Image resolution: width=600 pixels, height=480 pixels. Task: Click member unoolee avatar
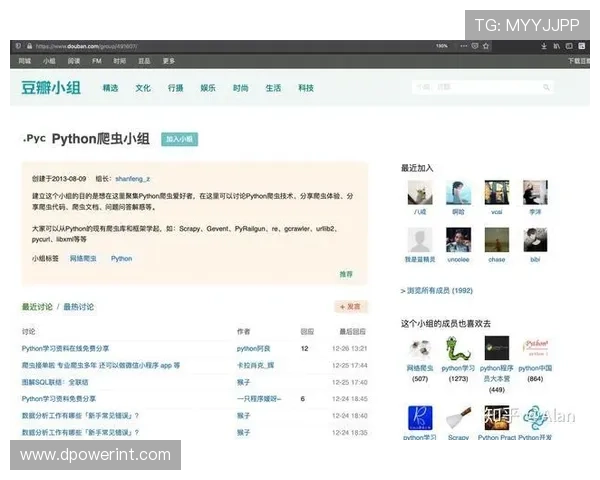[x=458, y=240]
